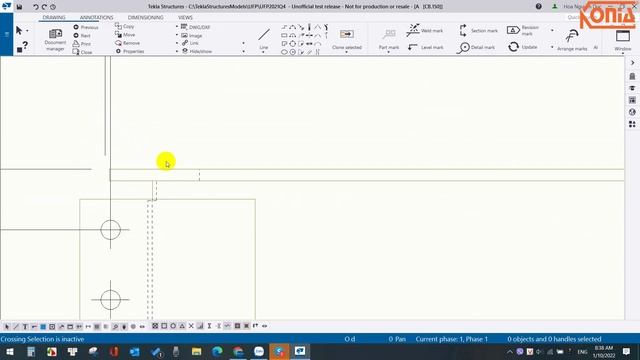Click the Detail mark icon
This screenshot has height=360, width=640.
pyautogui.click(x=464, y=47)
